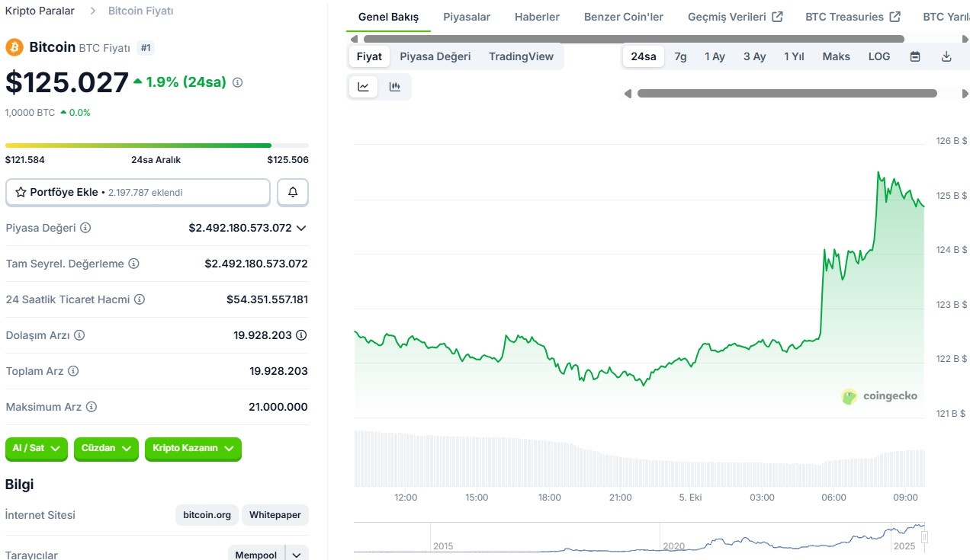Select TradingView chart toggle
The width and height of the screenshot is (970, 560).
pos(521,56)
